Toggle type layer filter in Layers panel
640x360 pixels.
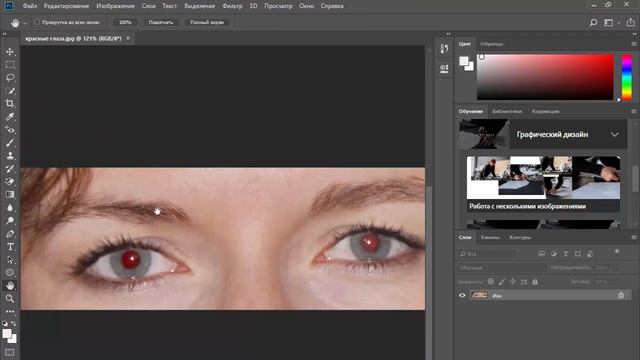[x=566, y=254]
